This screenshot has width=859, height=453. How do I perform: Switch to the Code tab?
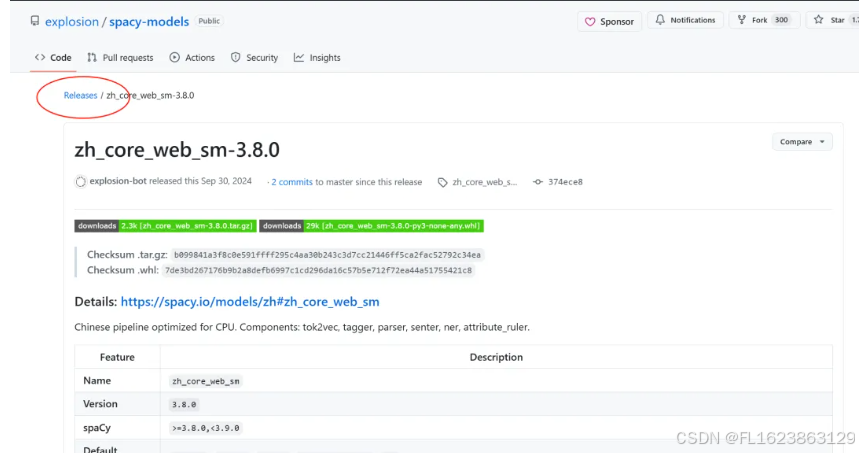point(53,58)
